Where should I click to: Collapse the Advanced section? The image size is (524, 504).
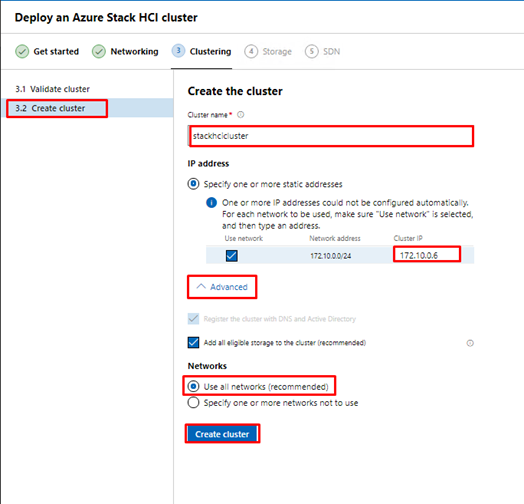click(x=222, y=287)
